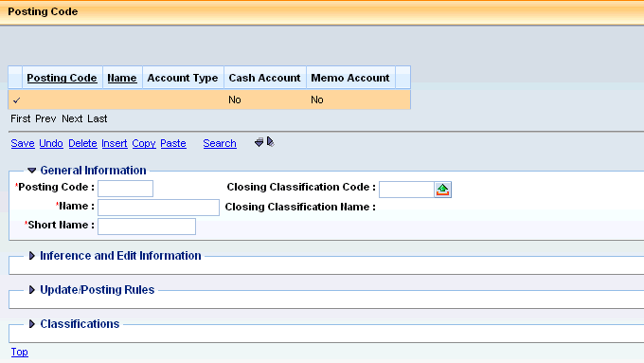Focus the Name input field
This screenshot has width=644, height=363.
tap(158, 208)
